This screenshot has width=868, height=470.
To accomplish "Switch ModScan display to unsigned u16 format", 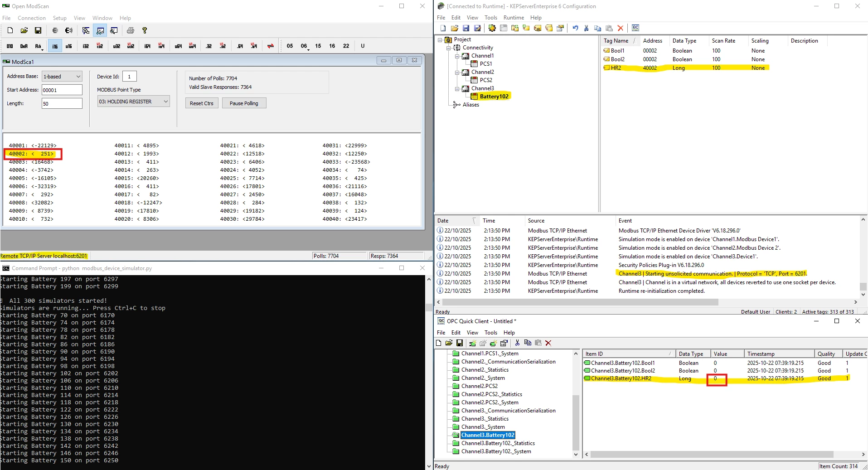I will 69,46.
